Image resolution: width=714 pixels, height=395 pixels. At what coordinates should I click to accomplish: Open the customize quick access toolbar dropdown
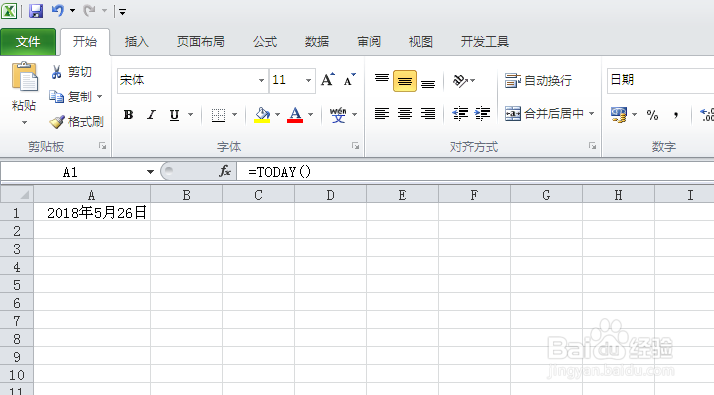tap(122, 11)
